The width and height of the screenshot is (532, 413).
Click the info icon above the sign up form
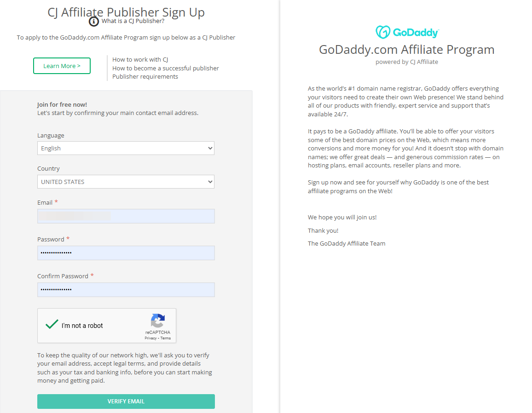tap(94, 21)
